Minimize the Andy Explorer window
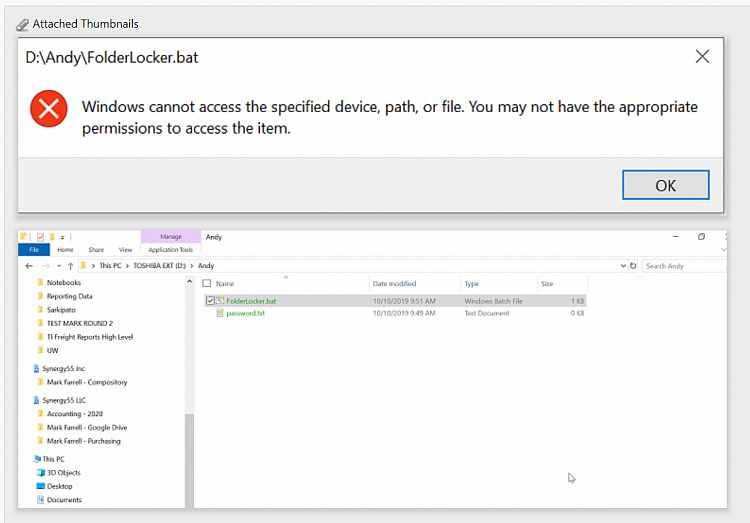The height and width of the screenshot is (523, 750). [x=675, y=236]
